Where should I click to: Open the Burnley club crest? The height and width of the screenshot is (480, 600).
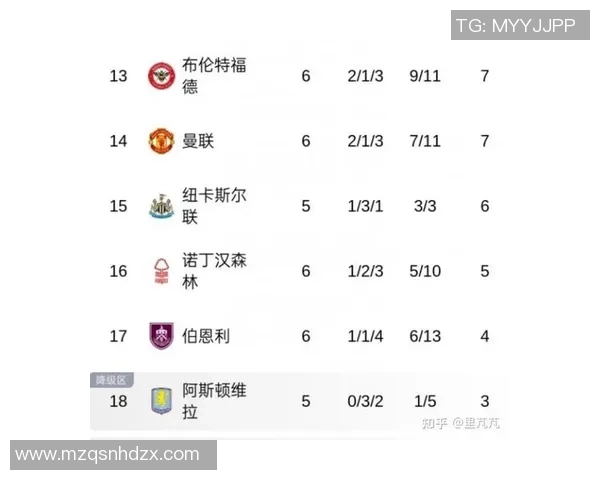pyautogui.click(x=160, y=336)
